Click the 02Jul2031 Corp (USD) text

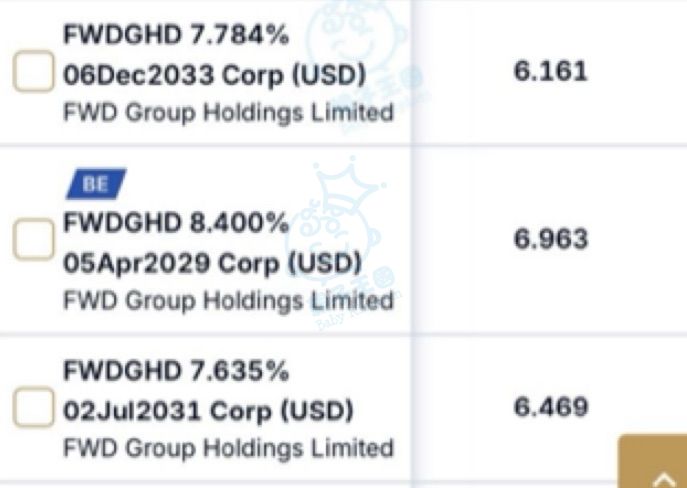click(208, 411)
